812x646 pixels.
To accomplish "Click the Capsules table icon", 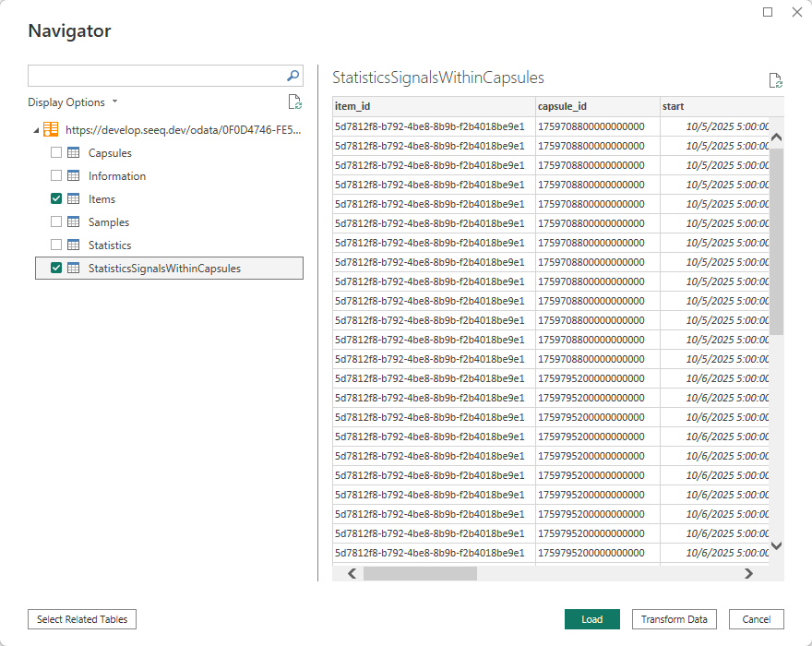I will coord(74,153).
